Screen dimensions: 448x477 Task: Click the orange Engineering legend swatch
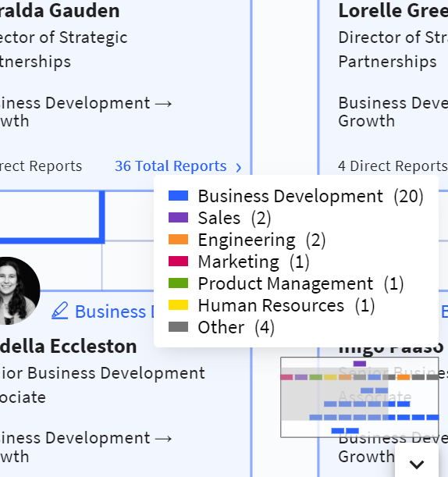pos(178,240)
